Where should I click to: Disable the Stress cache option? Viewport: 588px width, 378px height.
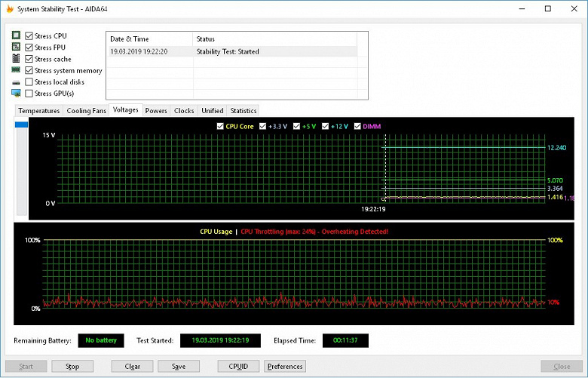[29, 59]
